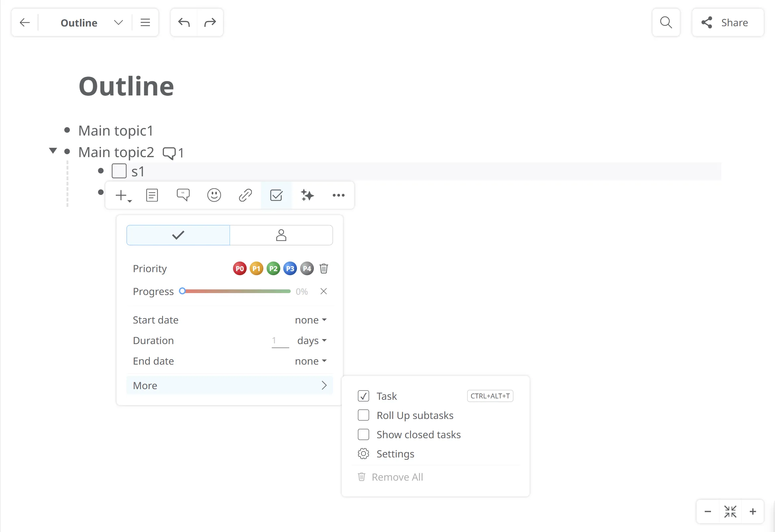Click the undo arrow

(x=184, y=23)
